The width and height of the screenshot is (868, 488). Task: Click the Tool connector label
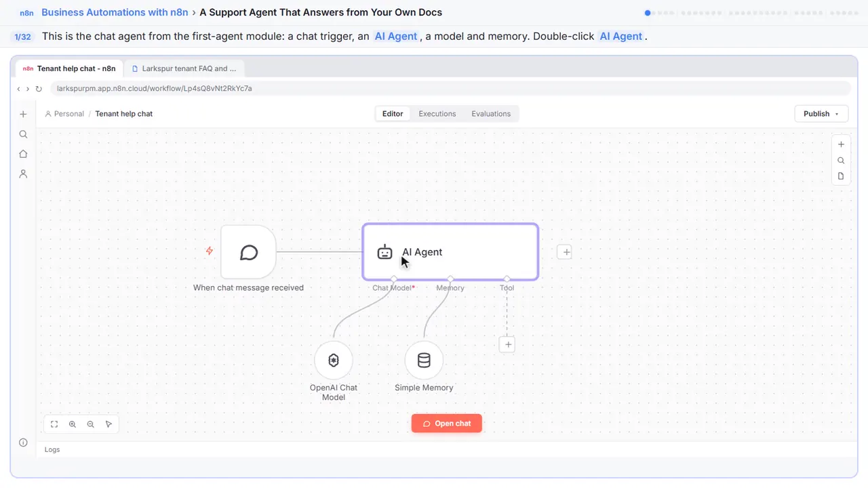click(x=507, y=288)
